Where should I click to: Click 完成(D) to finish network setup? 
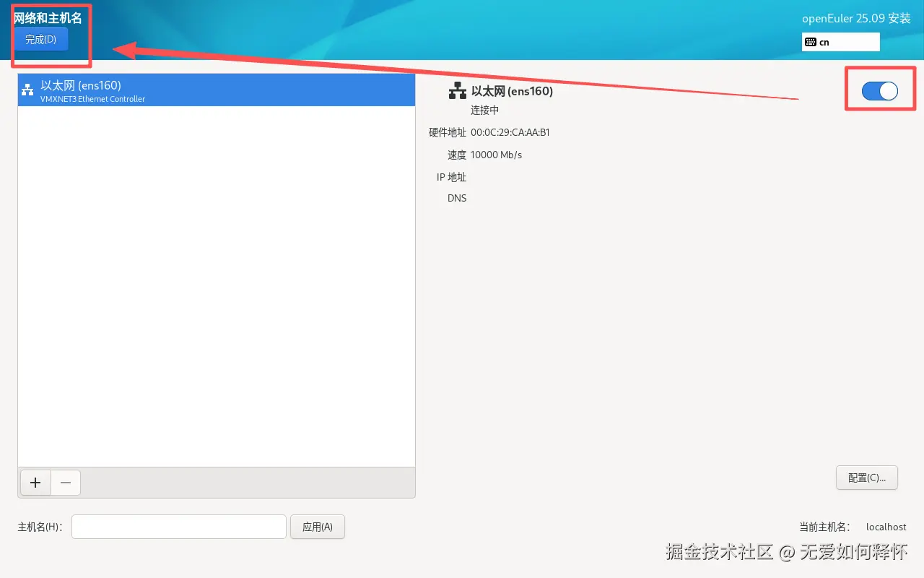click(40, 40)
